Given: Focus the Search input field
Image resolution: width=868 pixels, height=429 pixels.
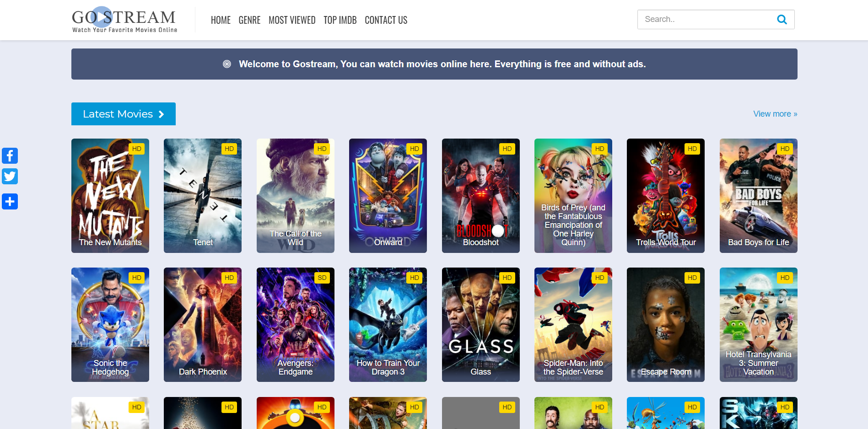Looking at the screenshot, I should (x=705, y=19).
